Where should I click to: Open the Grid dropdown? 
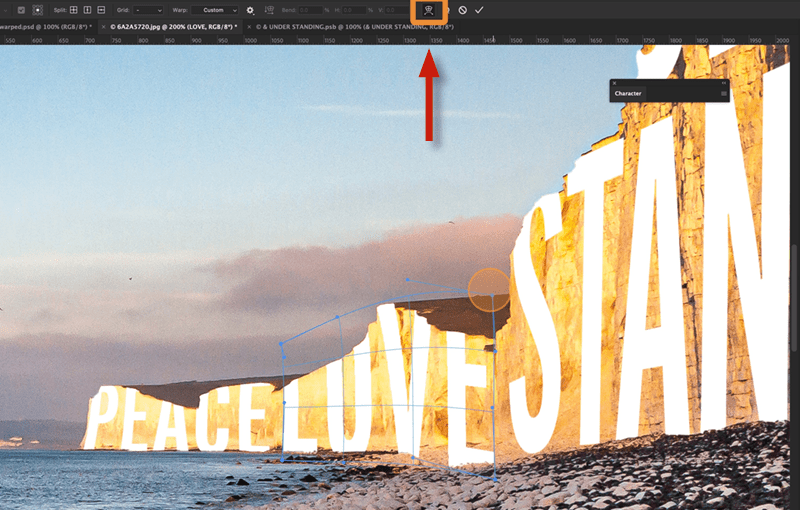click(150, 9)
